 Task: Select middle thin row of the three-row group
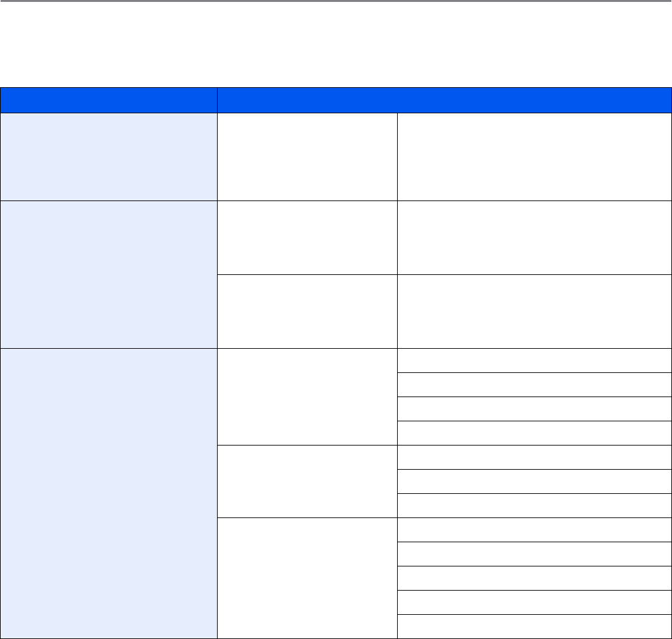534,481
